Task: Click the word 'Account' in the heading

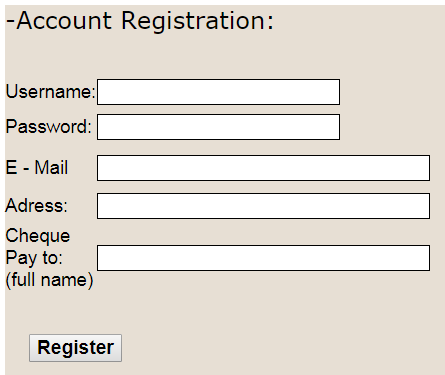Action: click(64, 21)
